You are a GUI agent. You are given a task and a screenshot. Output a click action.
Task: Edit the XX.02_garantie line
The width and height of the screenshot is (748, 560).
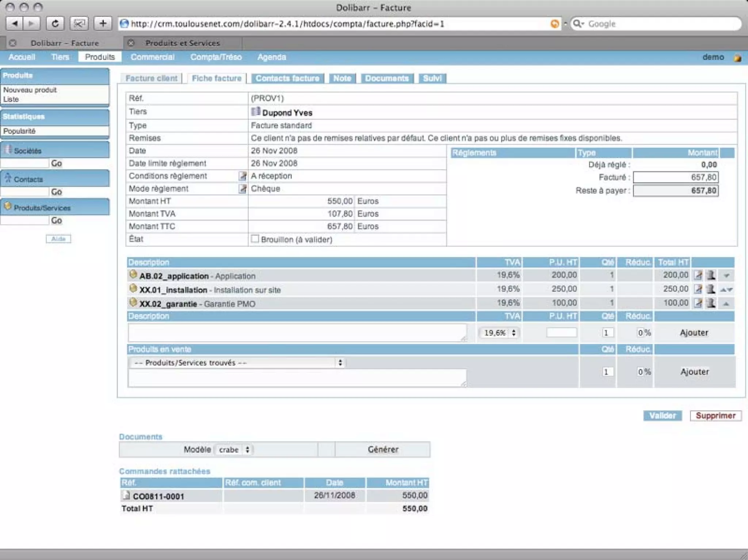[698, 303]
